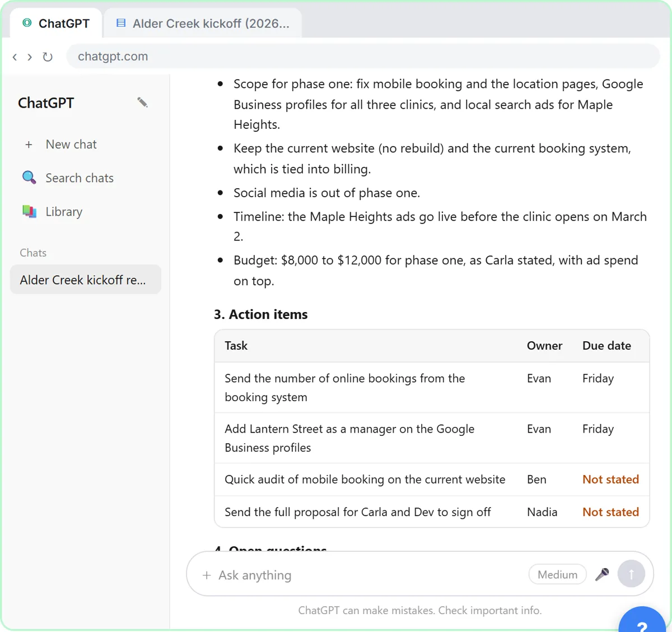Click the Due date column header

pyautogui.click(x=606, y=346)
